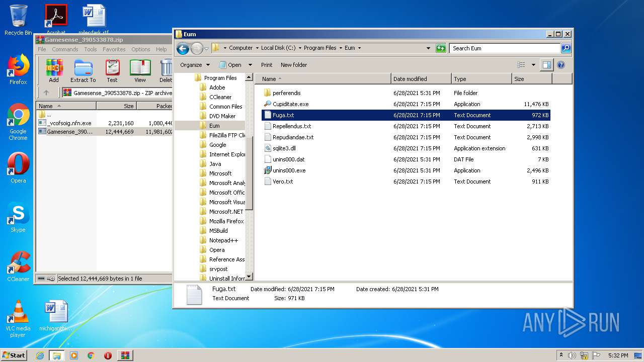Viewport: 644px width, 362px height.
Task: Expand dropdown arrow after Computer breadcrumb
Action: 257,48
